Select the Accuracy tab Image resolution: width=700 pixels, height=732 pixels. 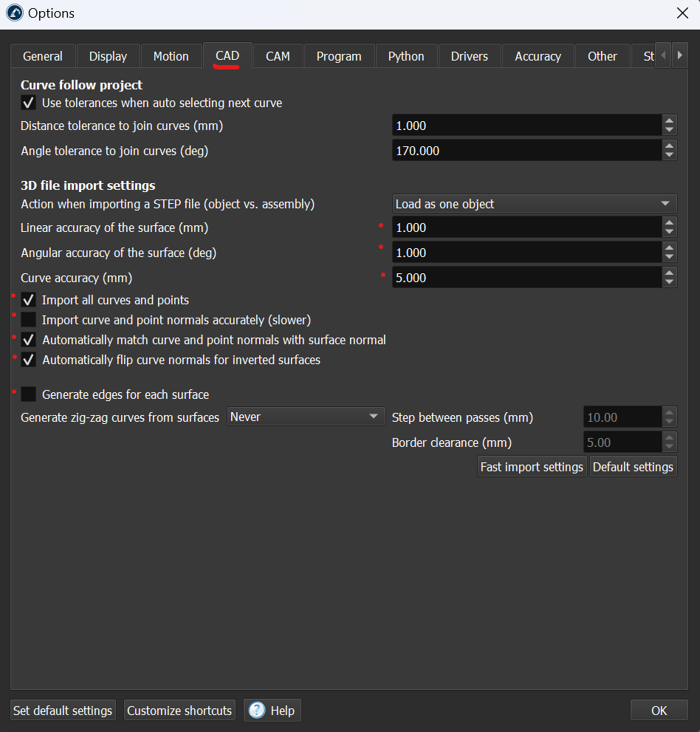coord(538,56)
